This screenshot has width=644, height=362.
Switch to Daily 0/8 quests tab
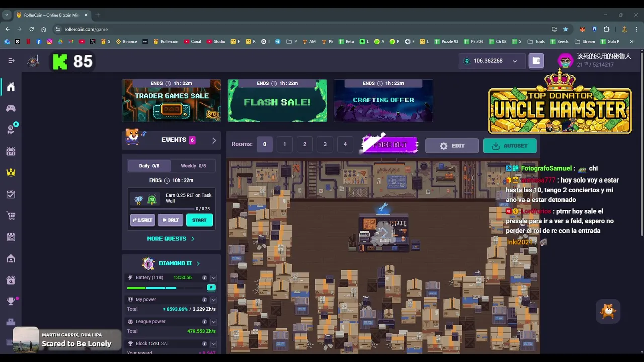coord(149,166)
